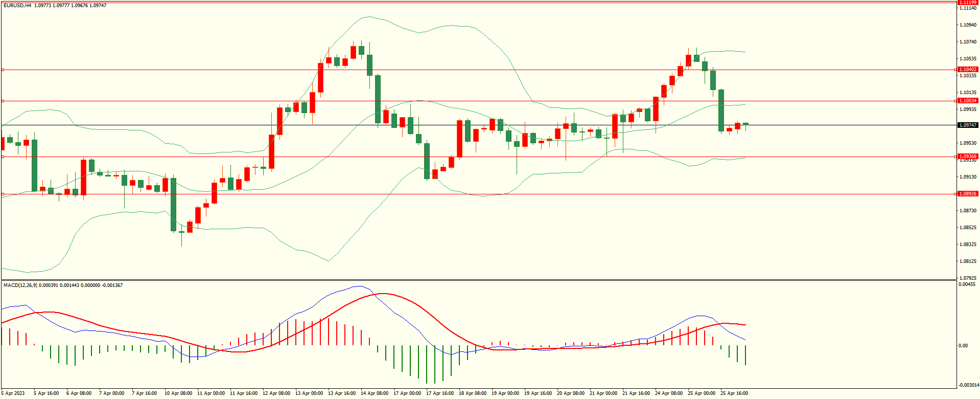This screenshot has width=980, height=399.
Task: Click the 1.09130 price axis value
Action: pyautogui.click(x=968, y=177)
